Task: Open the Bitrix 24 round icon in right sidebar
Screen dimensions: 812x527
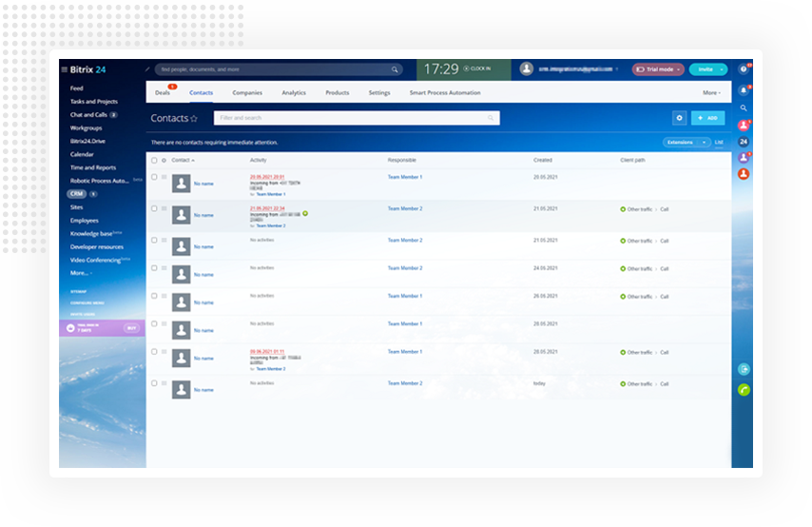Action: click(x=744, y=142)
